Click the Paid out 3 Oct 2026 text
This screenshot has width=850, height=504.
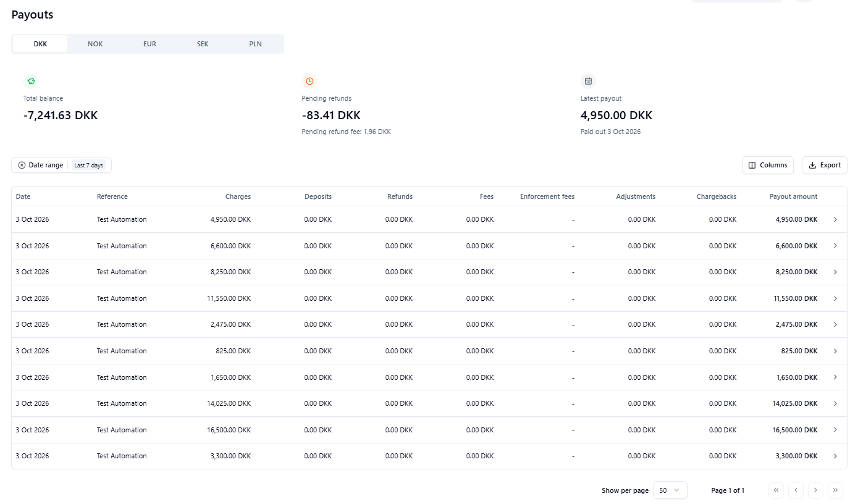(610, 132)
